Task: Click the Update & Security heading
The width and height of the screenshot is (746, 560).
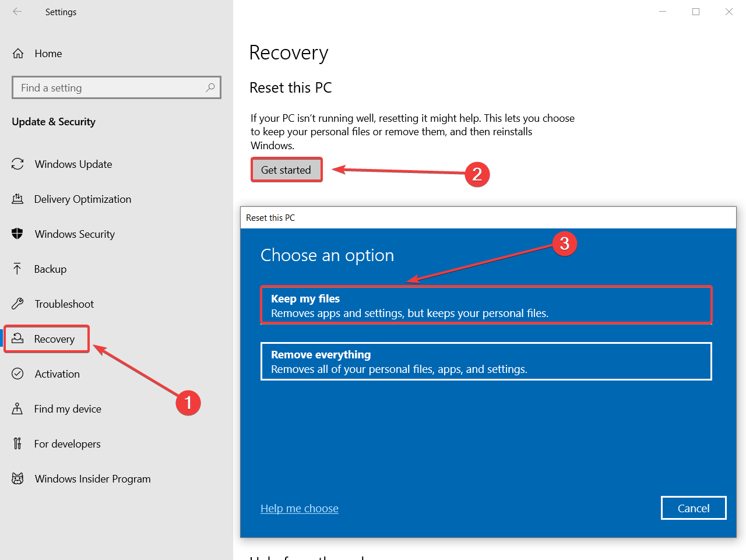Action: tap(54, 122)
